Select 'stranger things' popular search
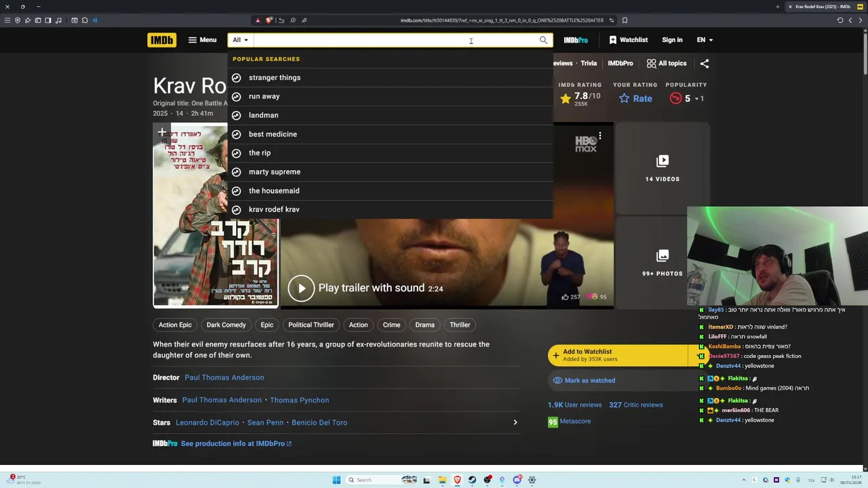868x488 pixels. pyautogui.click(x=390, y=77)
